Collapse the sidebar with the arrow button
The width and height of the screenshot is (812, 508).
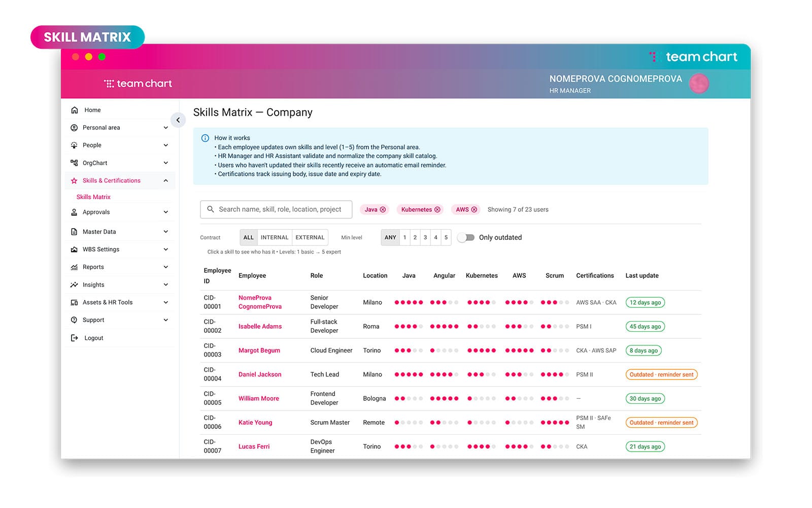178,120
